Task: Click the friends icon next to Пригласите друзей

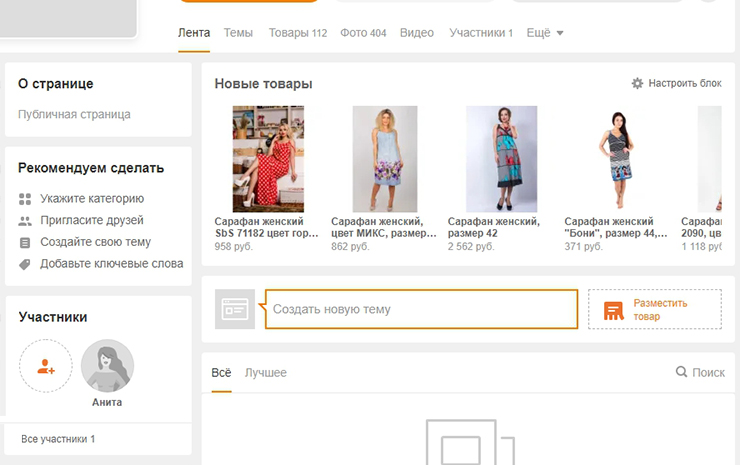Action: (x=25, y=220)
